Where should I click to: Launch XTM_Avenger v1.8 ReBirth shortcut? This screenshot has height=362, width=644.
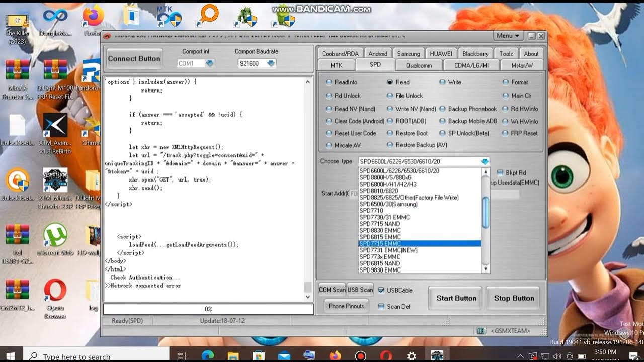coord(55,126)
